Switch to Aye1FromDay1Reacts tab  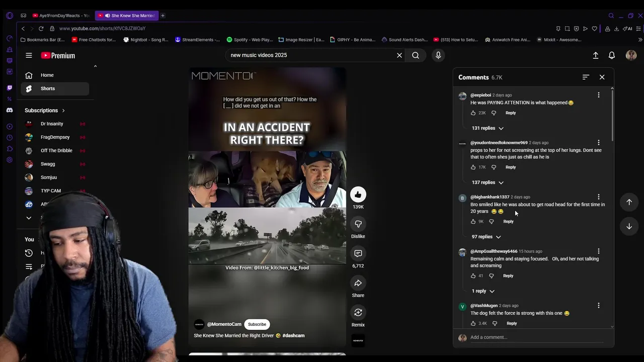click(x=61, y=16)
